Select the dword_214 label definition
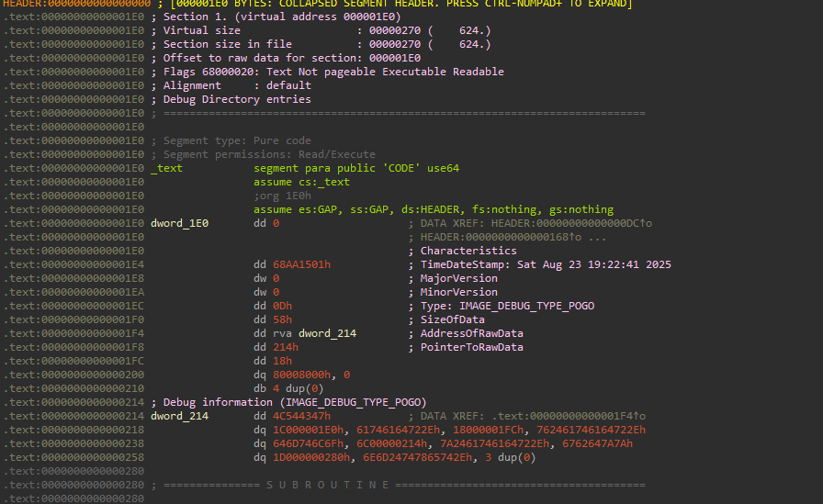 [x=179, y=416]
